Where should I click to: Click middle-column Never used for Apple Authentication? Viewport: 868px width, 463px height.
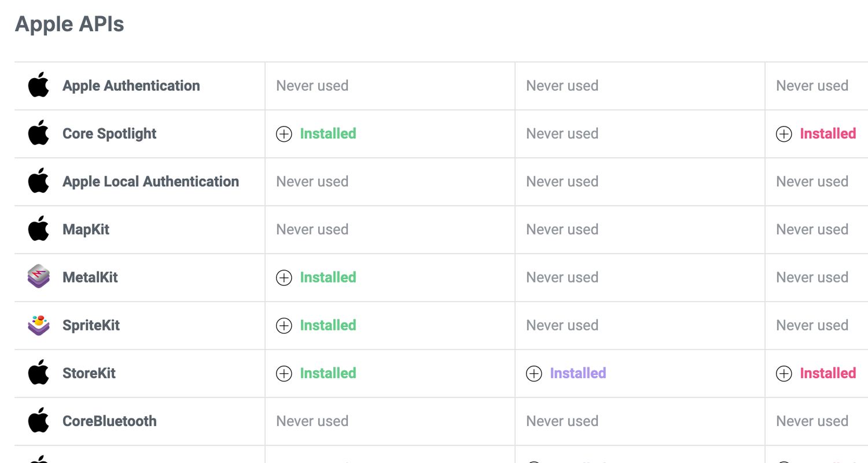562,86
